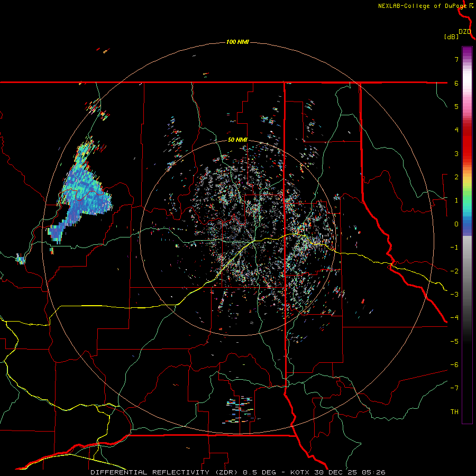Click the 7 value on color scale
The width and height of the screenshot is (476, 476).
coord(456,59)
